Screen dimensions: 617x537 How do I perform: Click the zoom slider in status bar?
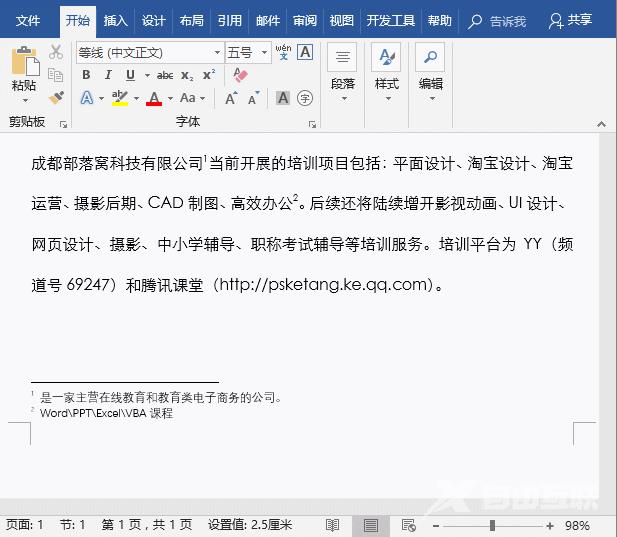click(492, 525)
